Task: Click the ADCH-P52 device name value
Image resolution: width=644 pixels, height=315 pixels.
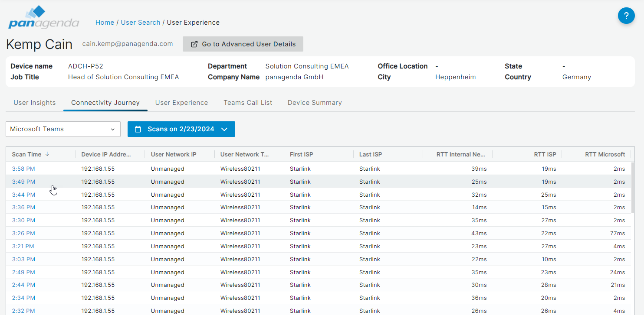Action: click(85, 66)
